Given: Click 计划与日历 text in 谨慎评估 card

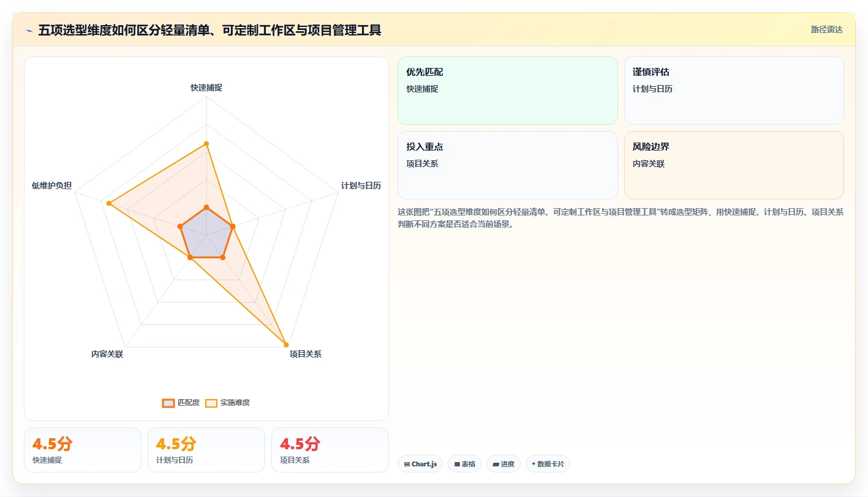Looking at the screenshot, I should 652,89.
